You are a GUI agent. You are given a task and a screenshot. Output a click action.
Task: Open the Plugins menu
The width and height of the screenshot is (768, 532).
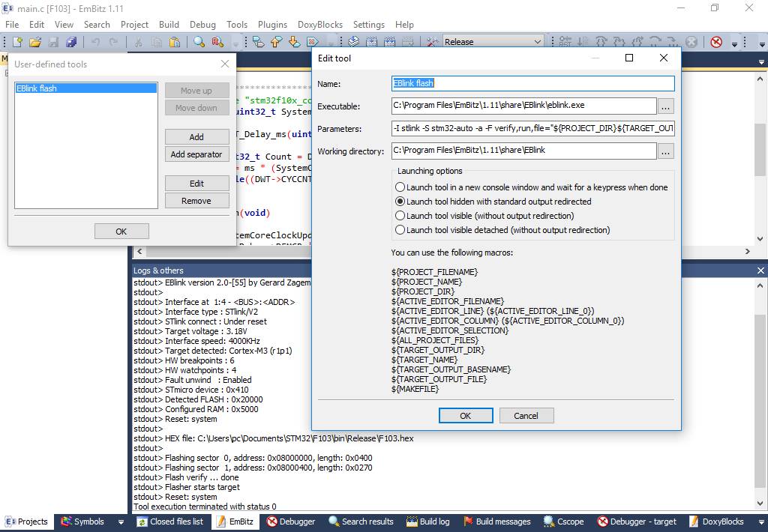click(x=272, y=25)
